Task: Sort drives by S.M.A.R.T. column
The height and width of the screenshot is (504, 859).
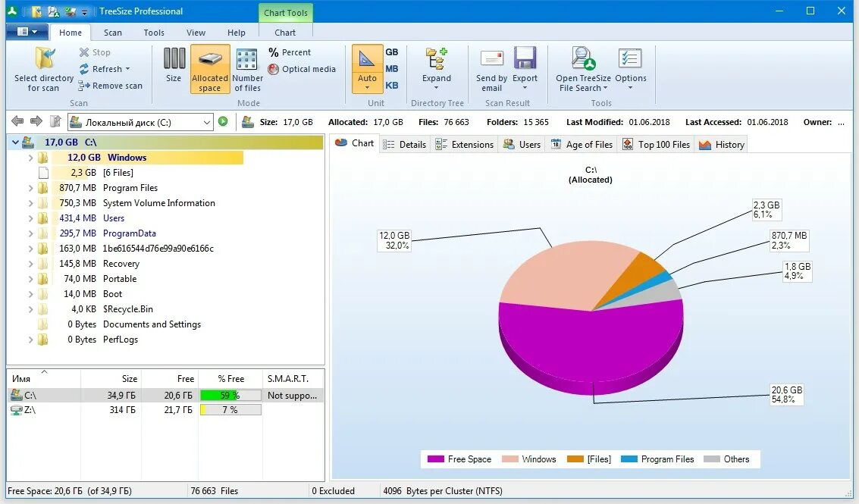Action: [x=293, y=378]
